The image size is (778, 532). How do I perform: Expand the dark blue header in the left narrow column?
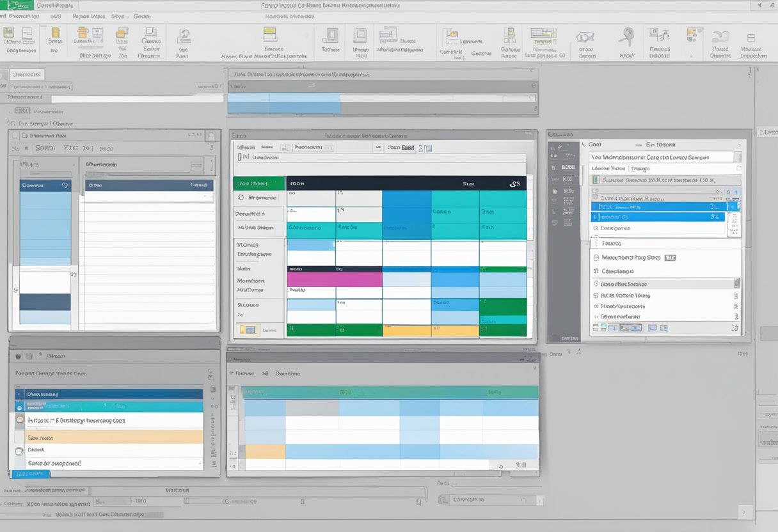click(45, 185)
